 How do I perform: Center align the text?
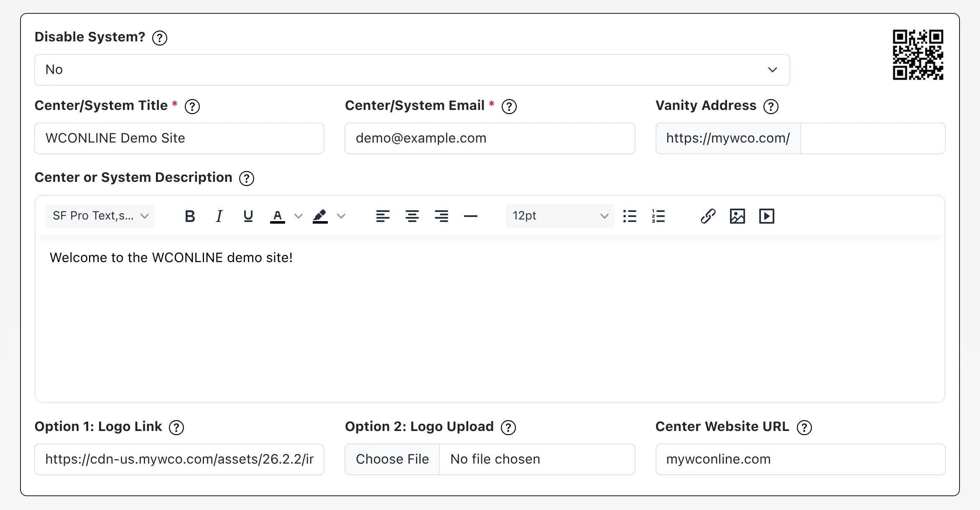pyautogui.click(x=412, y=216)
